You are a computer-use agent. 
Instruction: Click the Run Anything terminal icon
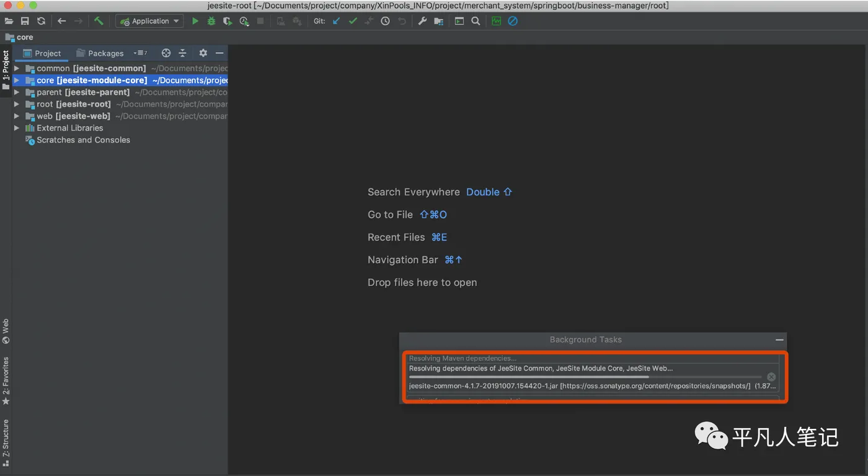pos(459,21)
